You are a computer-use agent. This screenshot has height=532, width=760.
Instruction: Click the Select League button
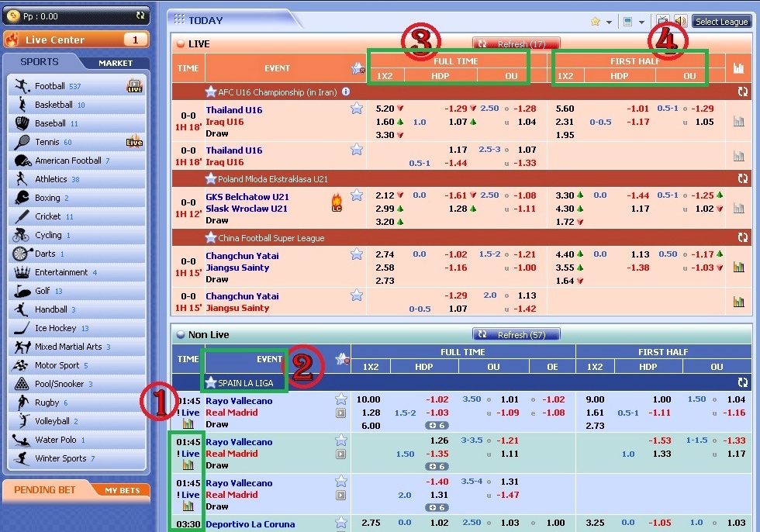click(721, 22)
